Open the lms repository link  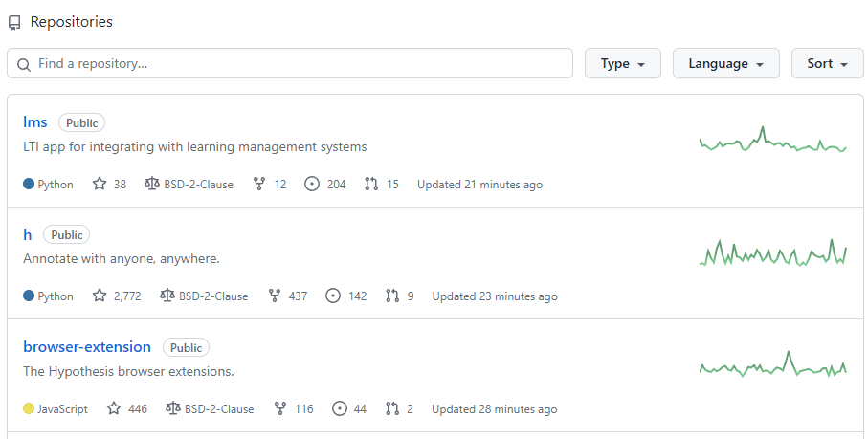(x=34, y=122)
